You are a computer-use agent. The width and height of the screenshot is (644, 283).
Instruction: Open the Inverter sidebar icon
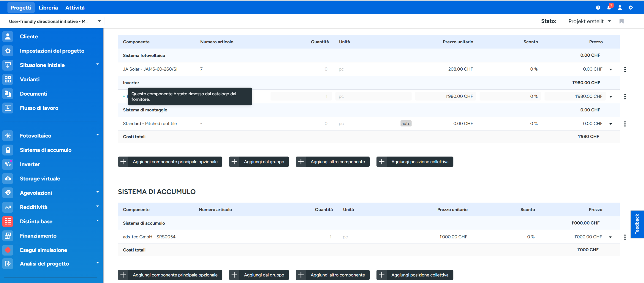coord(8,164)
